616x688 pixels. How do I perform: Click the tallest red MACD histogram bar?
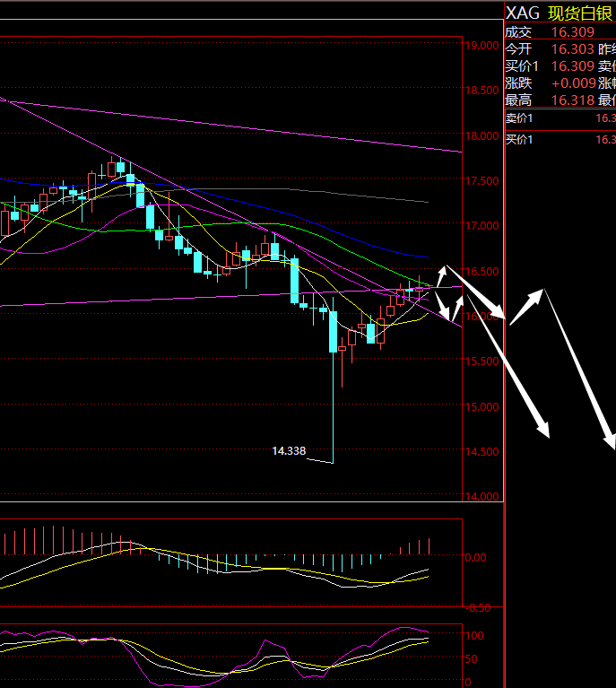click(53, 540)
